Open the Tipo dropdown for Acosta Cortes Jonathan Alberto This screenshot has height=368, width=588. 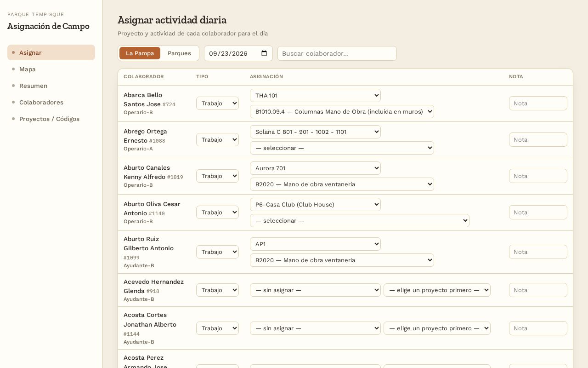coord(217,328)
